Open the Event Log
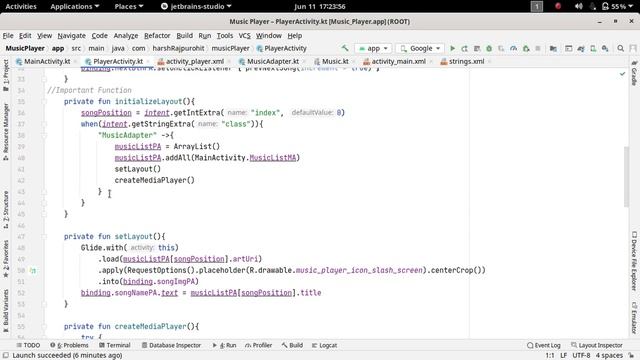Screen dimensions: 640x360 click(x=544, y=345)
